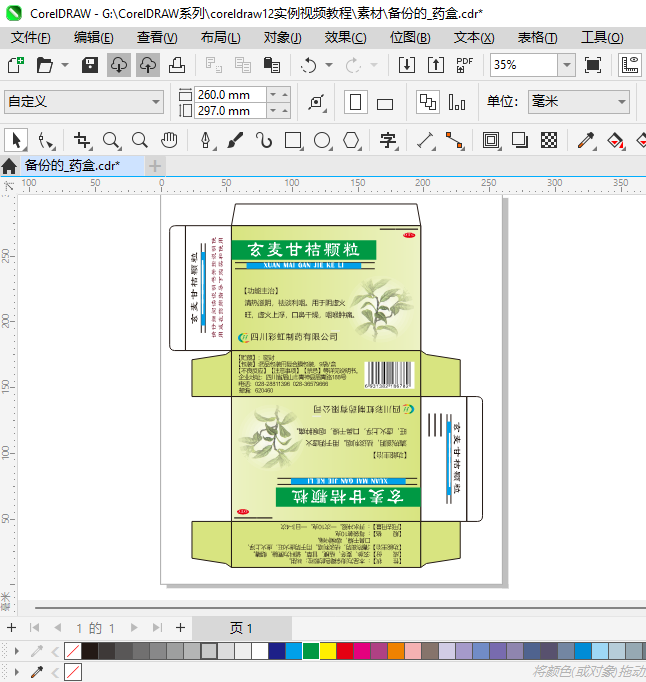Image resolution: width=646 pixels, height=682 pixels.
Task: Open the 文本(X) menu
Action: click(474, 38)
